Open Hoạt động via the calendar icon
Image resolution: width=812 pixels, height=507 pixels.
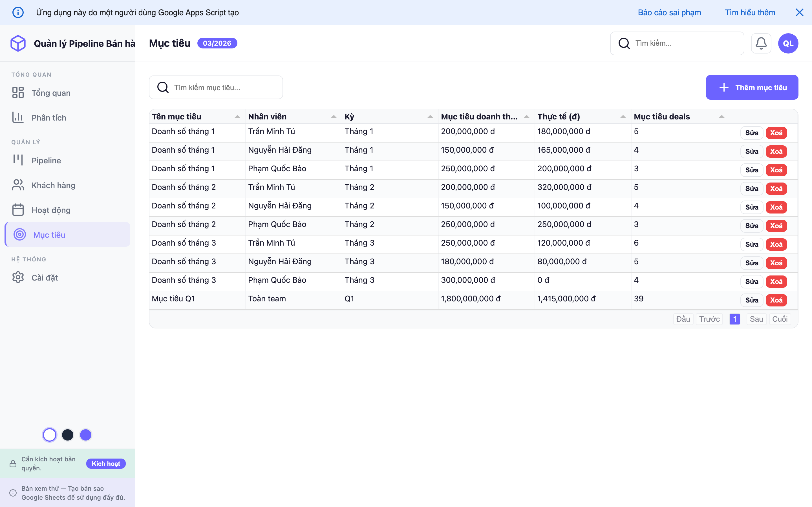coord(18,210)
